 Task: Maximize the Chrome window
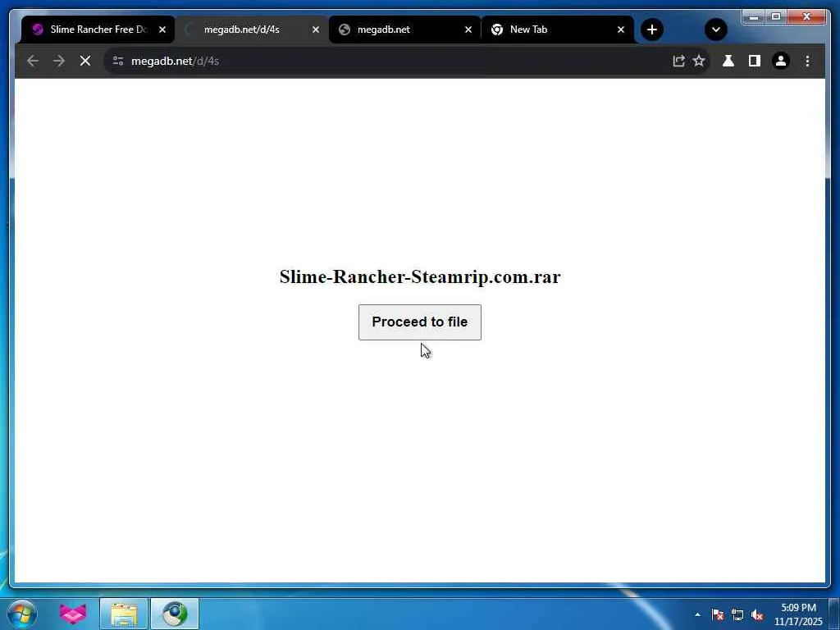(x=775, y=17)
